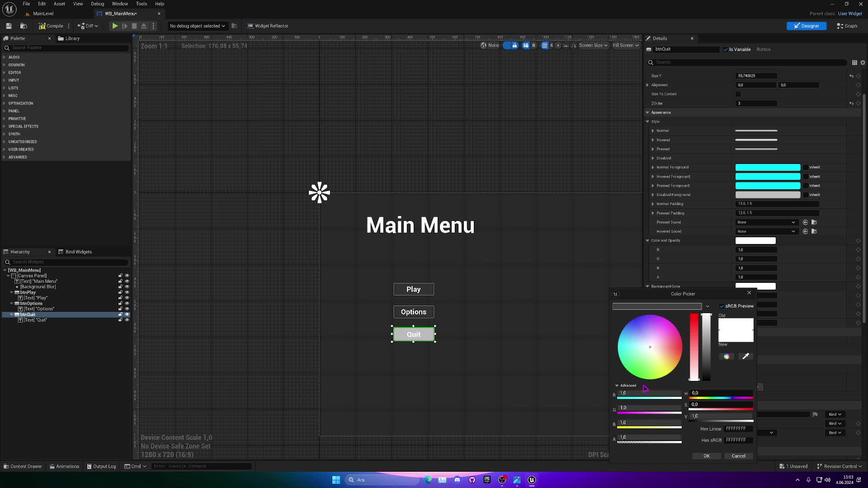Toggle visibility eye for btnOptions

coord(127,303)
